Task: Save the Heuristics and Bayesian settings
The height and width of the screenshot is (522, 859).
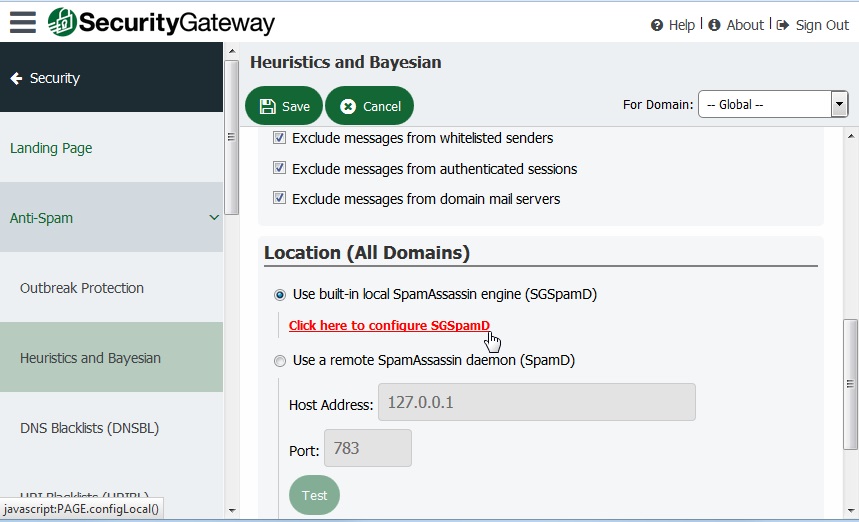Action: (284, 106)
